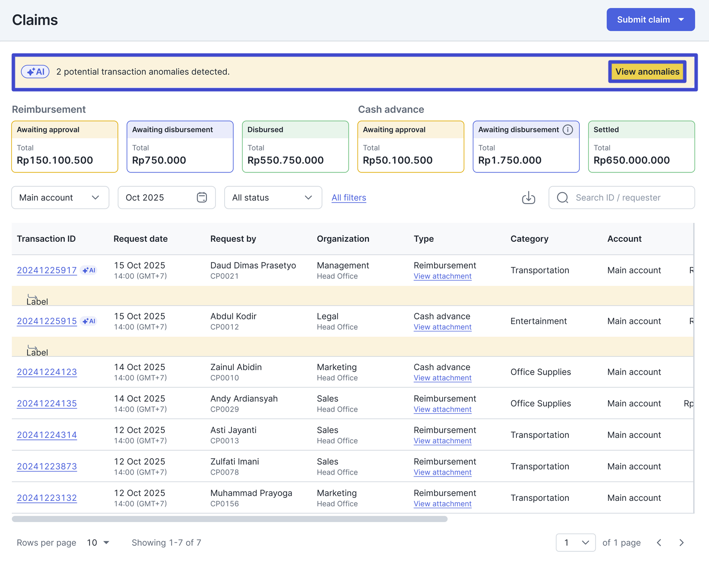Open transaction 20241224123 details
Screen dimensions: 709x588
(47, 372)
